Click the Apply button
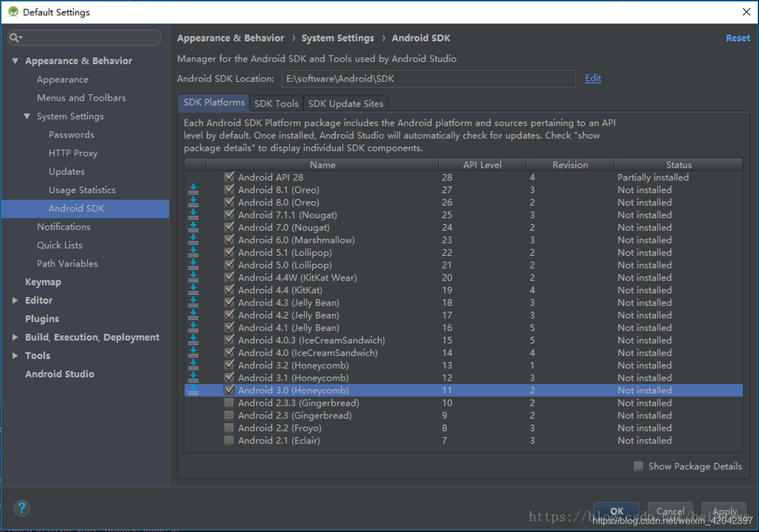Viewport: 759px width, 532px height. point(724,511)
